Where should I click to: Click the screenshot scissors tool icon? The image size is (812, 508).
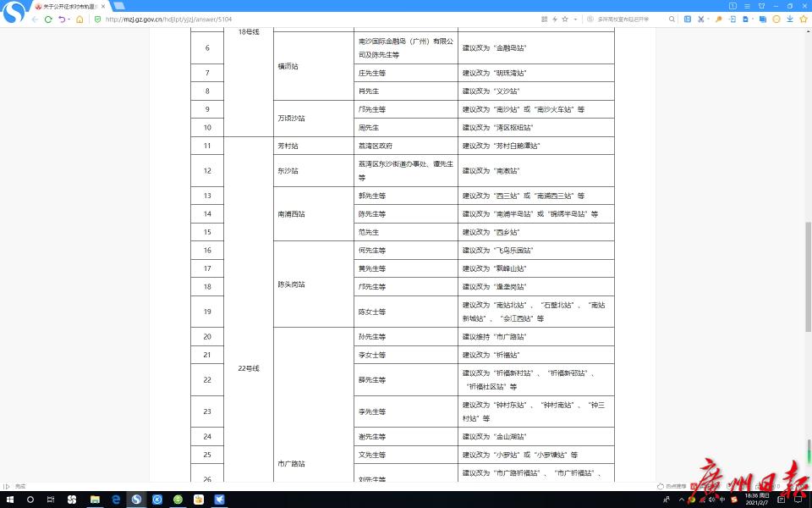tap(700, 19)
